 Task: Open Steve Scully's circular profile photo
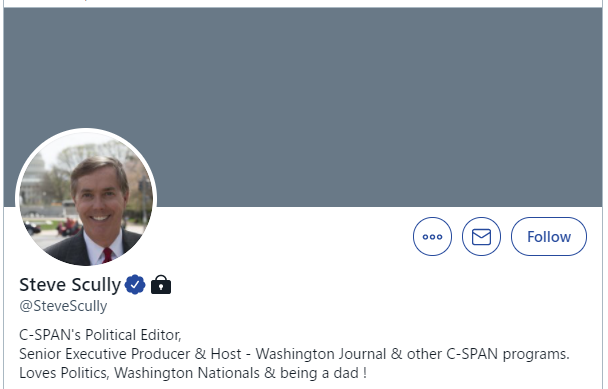tap(86, 199)
